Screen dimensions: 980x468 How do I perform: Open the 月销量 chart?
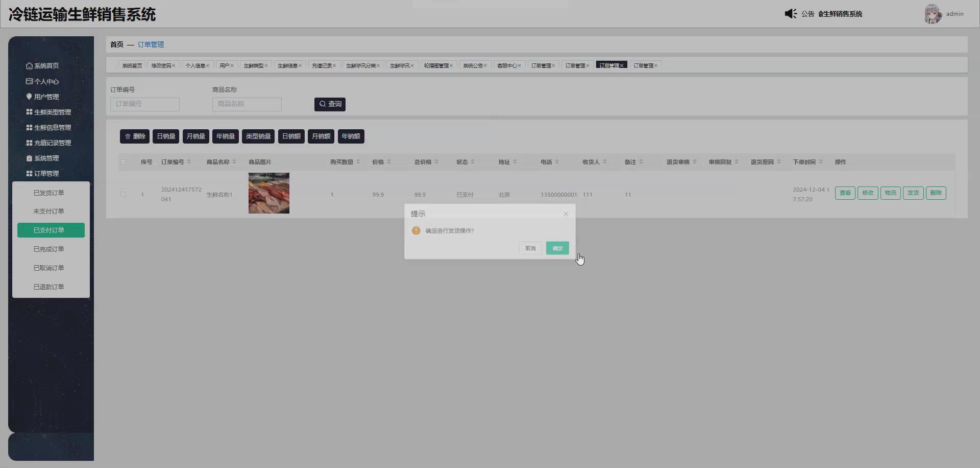coord(195,136)
